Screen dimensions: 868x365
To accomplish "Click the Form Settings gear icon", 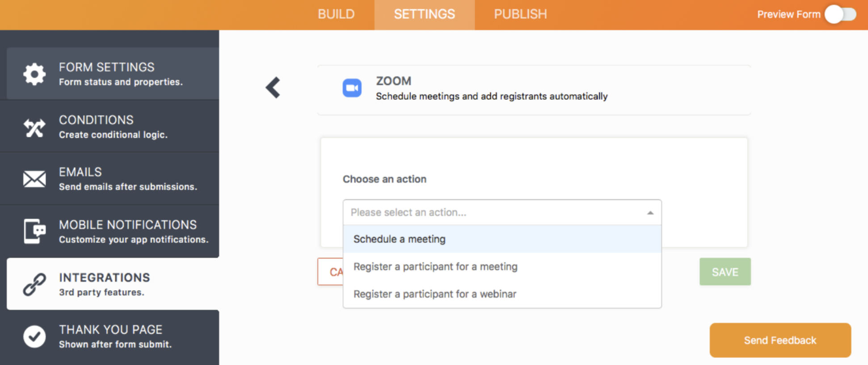I will tap(34, 74).
